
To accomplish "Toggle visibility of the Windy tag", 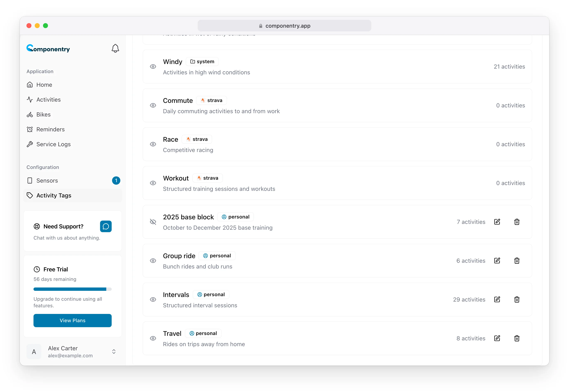I will [153, 67].
